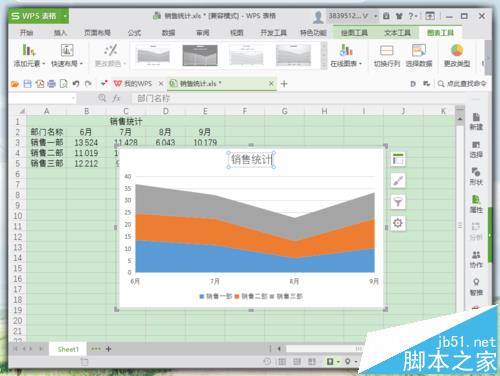
Task: Expand 在线图表 online chart dropdown
Action: (x=346, y=56)
